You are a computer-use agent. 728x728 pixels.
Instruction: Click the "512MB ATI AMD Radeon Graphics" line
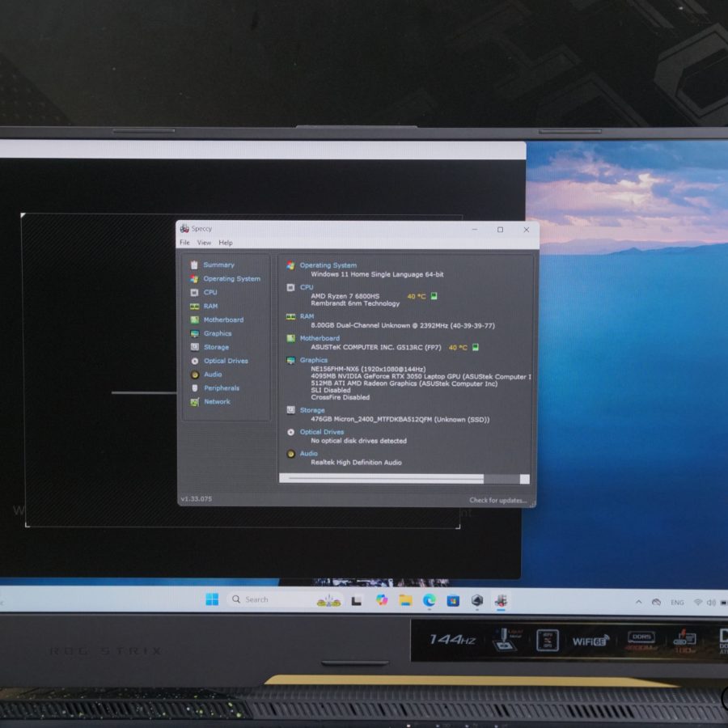[x=404, y=383]
